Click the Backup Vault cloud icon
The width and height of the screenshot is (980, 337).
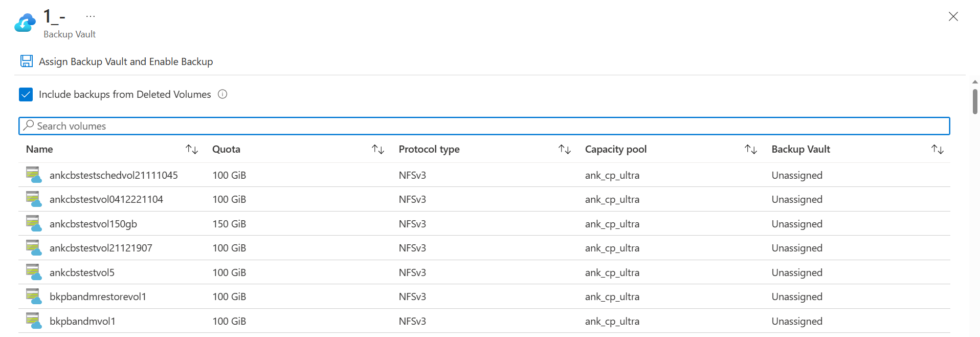pos(25,23)
